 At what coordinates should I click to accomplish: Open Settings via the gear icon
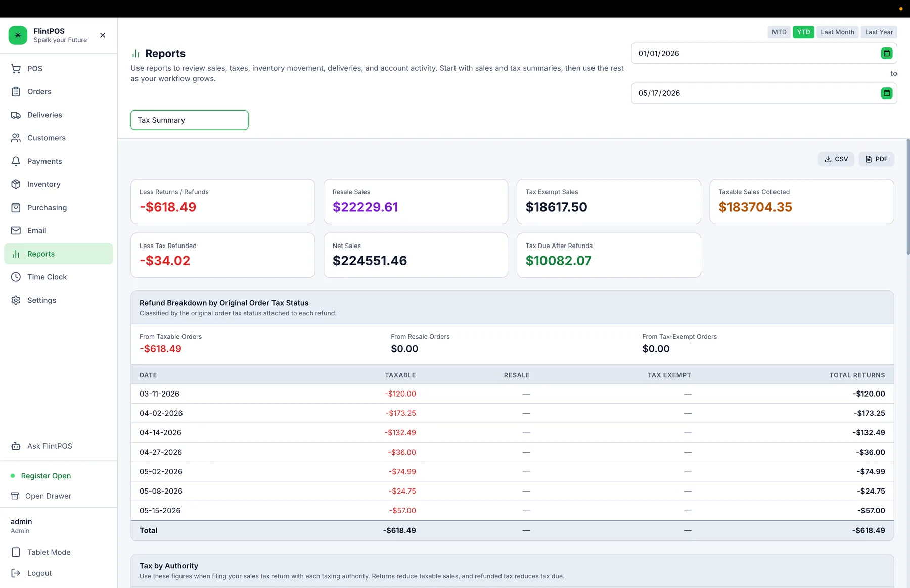(16, 300)
